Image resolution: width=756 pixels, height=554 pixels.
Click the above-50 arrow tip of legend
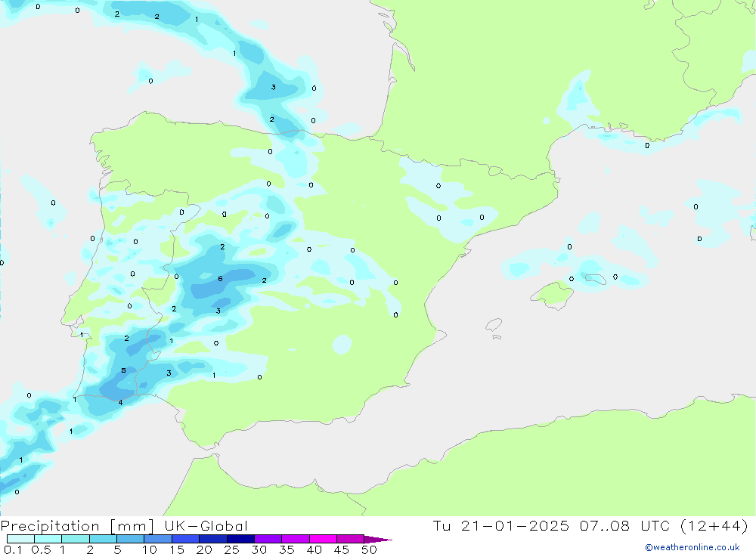[378, 539]
